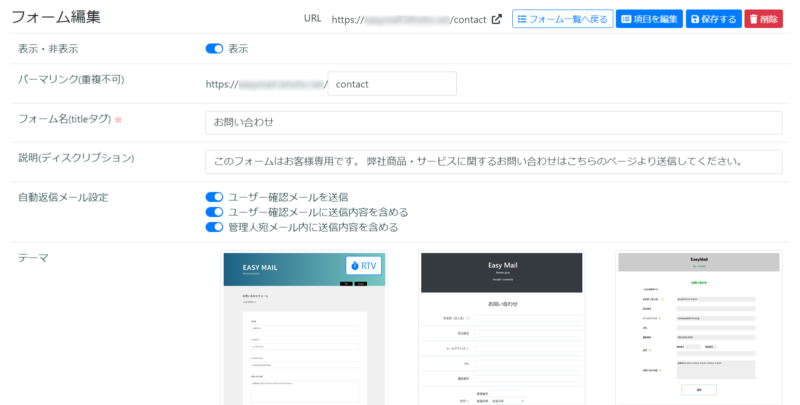
Task: Open 項目を編集 to edit fields
Action: pos(649,19)
